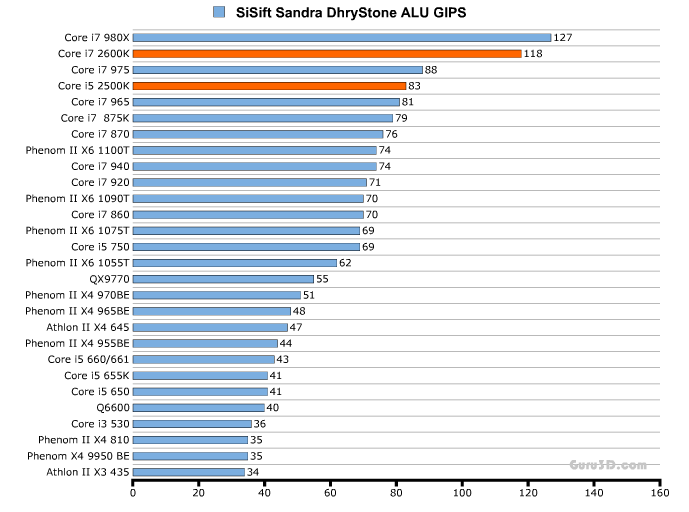Click the x-axis tick label 20
The height and width of the screenshot is (512, 689).
point(199,493)
